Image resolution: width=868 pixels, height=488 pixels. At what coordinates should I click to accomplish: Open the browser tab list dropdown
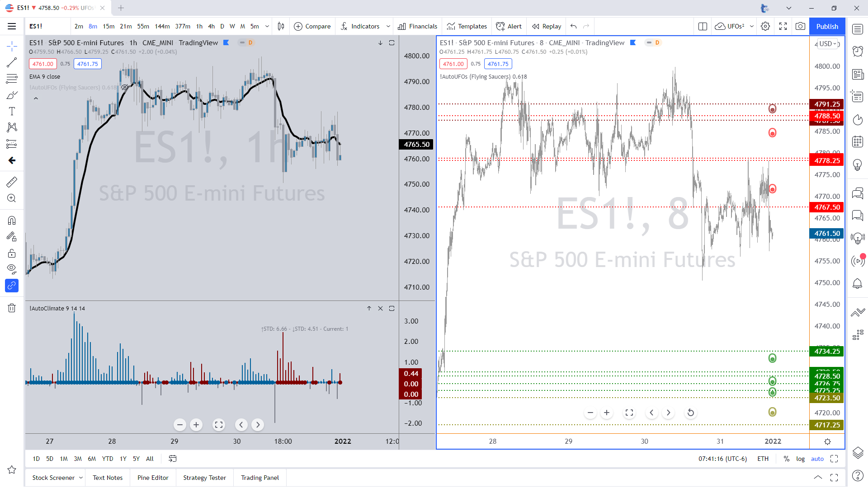(789, 8)
